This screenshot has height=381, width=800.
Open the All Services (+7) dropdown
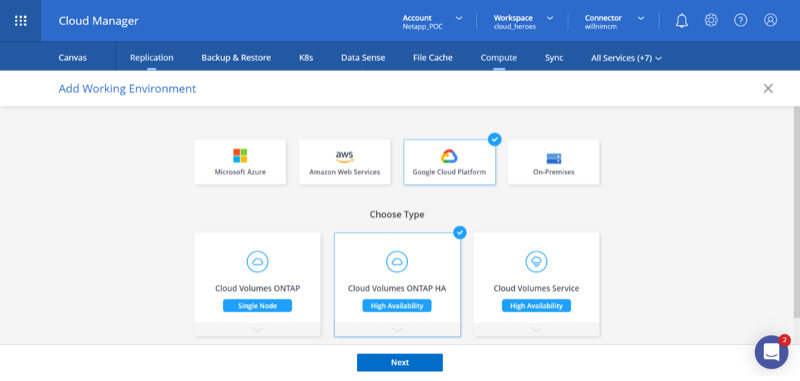coord(626,58)
